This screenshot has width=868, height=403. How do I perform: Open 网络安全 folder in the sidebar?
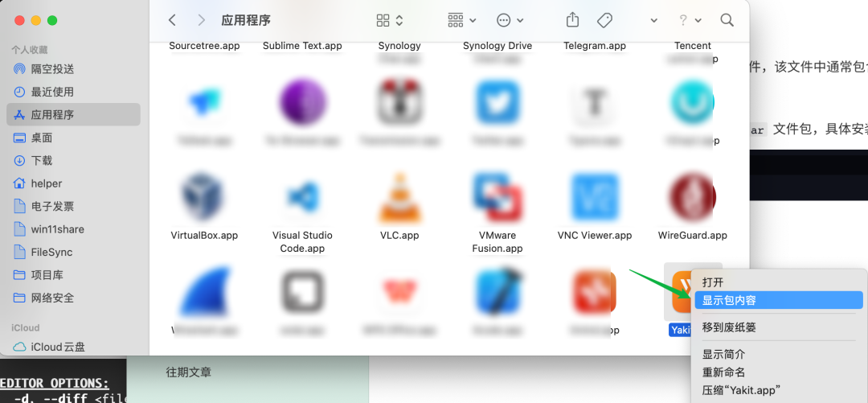point(74,298)
